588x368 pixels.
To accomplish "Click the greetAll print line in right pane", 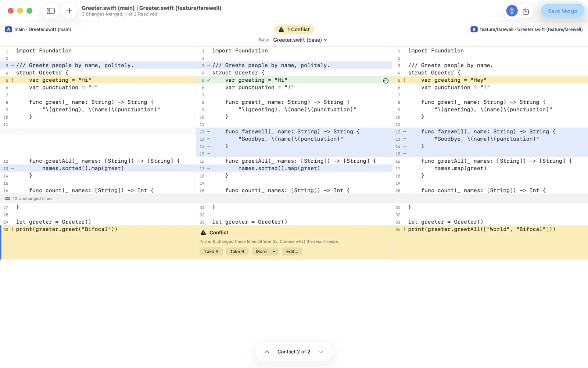I will coord(482,229).
